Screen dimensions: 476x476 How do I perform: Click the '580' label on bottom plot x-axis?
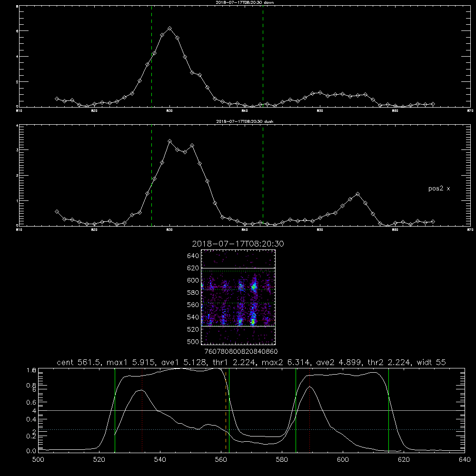click(x=282, y=460)
